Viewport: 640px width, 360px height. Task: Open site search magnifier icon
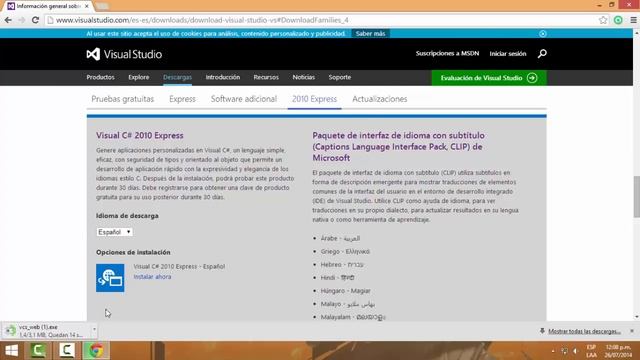click(x=542, y=53)
